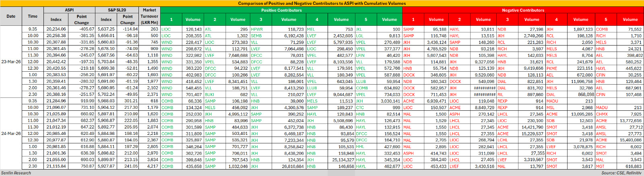Select the volume cell showing 25,134,327
Image resolution: width=644 pixels, height=176 pixels.
341,159
